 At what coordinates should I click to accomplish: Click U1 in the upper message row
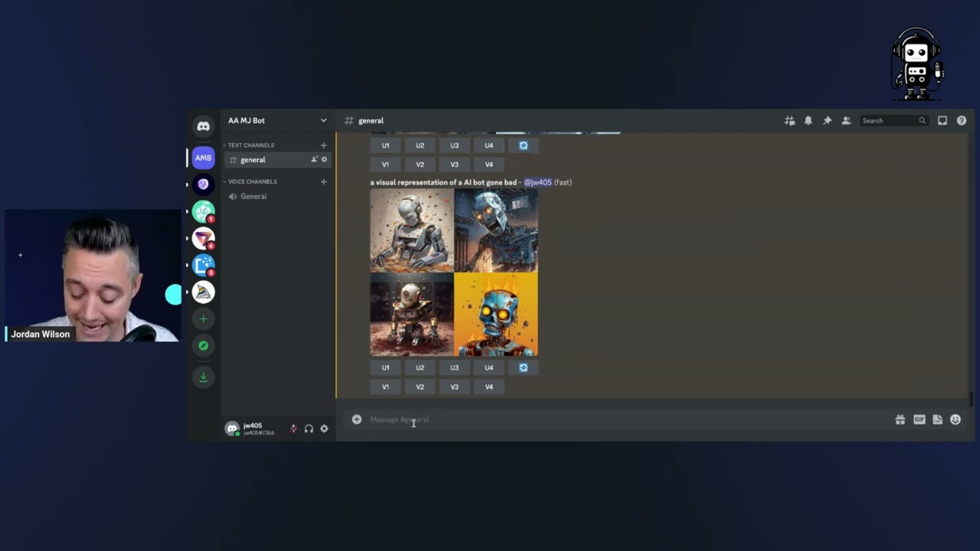(385, 145)
